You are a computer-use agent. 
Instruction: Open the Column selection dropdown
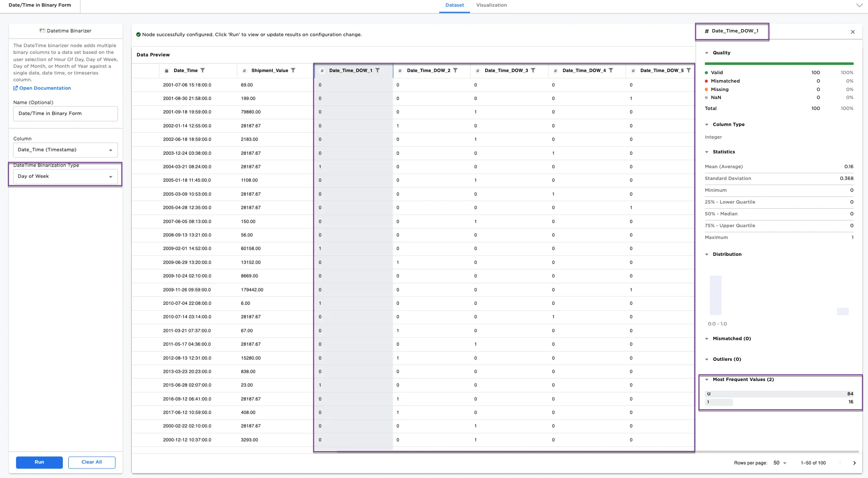click(x=65, y=150)
